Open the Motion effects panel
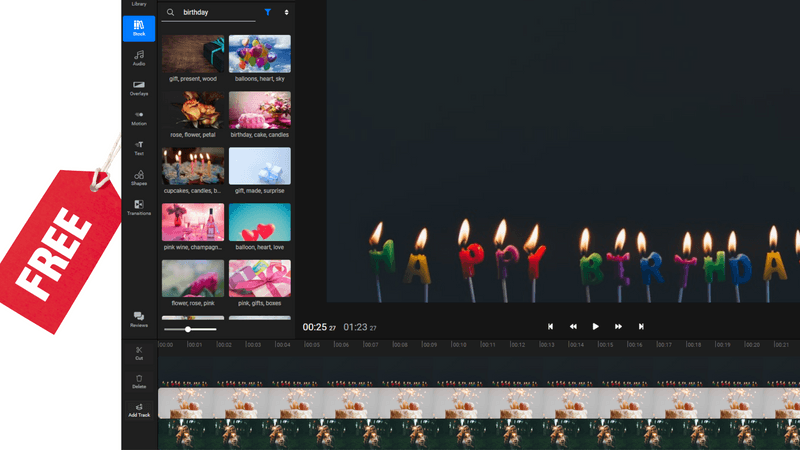800x450 pixels. (139, 117)
